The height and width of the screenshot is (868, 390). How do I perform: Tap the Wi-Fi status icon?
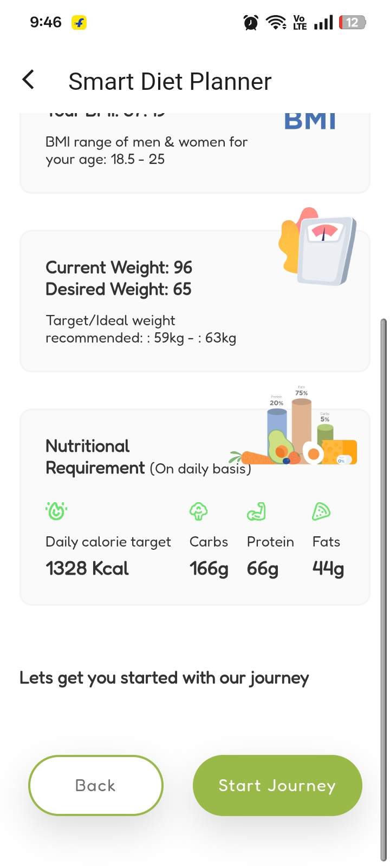coord(276,23)
